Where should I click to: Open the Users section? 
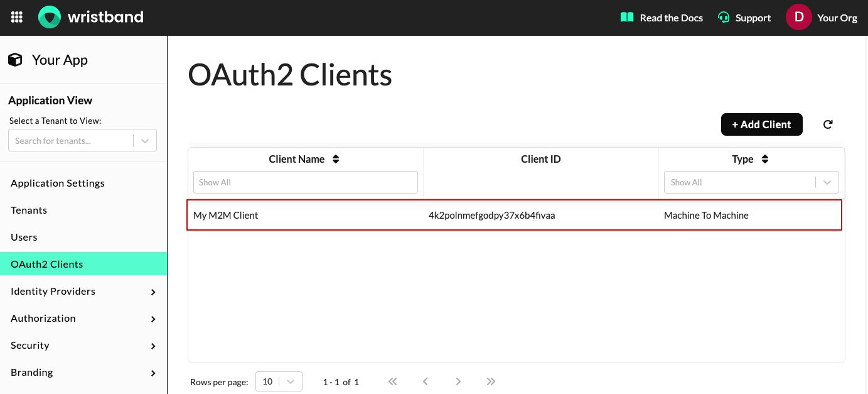pyautogui.click(x=24, y=237)
